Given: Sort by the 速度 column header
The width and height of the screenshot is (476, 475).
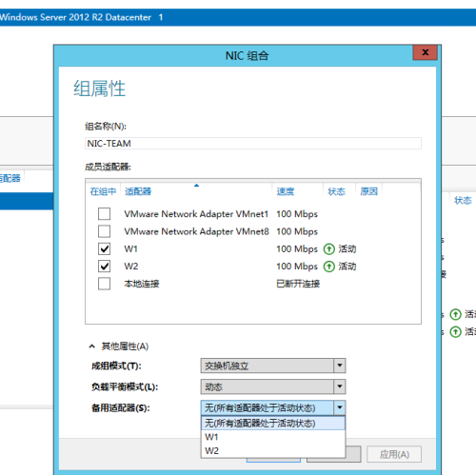Looking at the screenshot, I should click(286, 191).
